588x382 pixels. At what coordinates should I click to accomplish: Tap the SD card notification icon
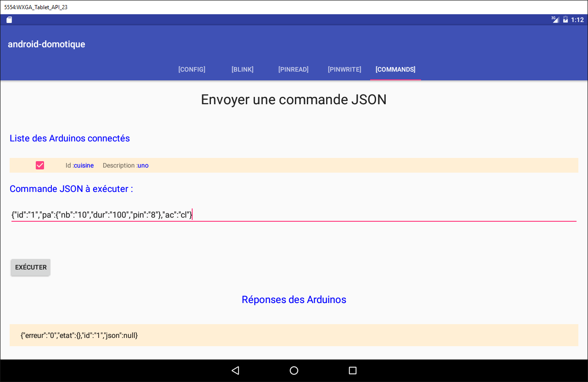pyautogui.click(x=9, y=20)
